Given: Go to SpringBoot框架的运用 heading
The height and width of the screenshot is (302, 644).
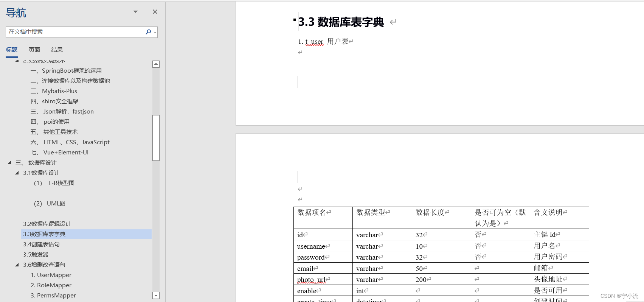Looking at the screenshot, I should click(x=66, y=70).
